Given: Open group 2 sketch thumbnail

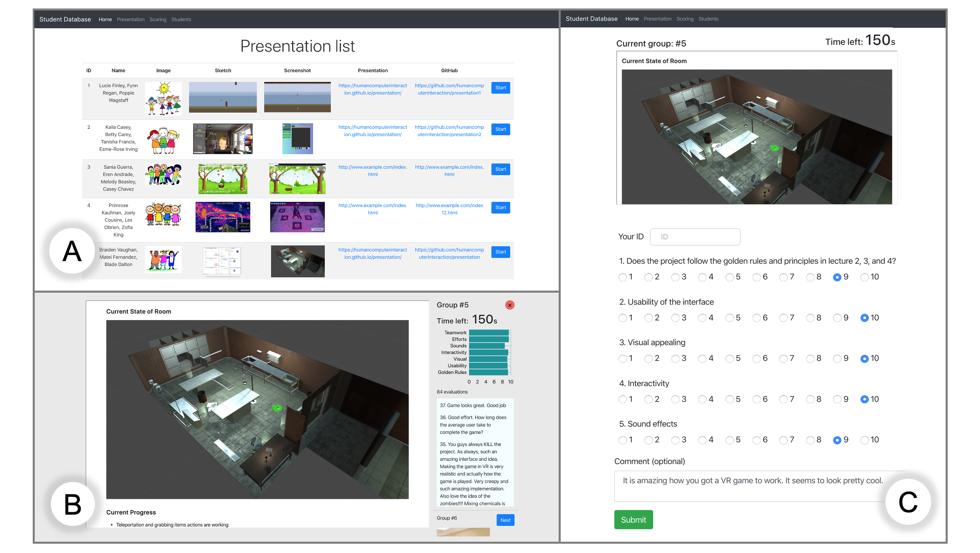Looking at the screenshot, I should point(223,139).
